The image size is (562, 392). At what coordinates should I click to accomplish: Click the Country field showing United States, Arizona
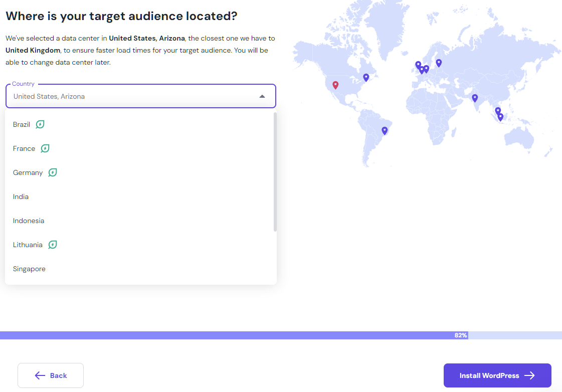(x=130, y=96)
